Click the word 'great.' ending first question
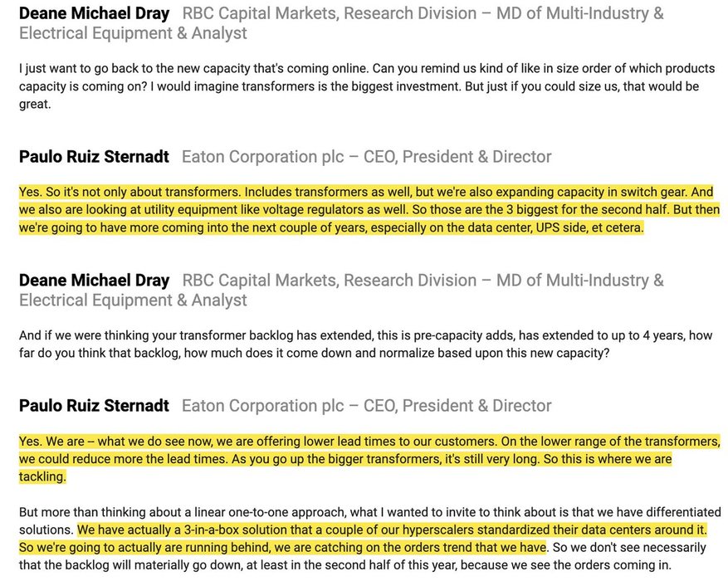Viewport: 728px width, 581px height. coord(35,104)
